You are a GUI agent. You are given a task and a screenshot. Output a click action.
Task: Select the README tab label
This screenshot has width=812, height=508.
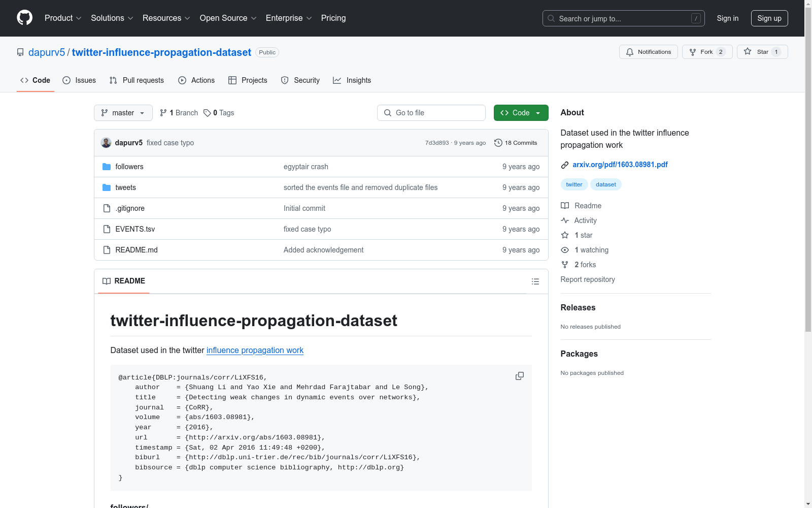[x=130, y=281]
